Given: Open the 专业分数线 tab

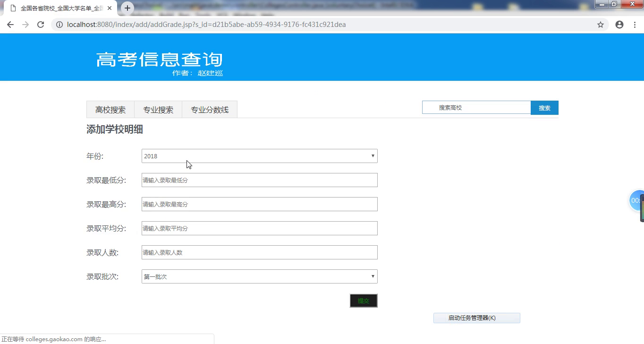Looking at the screenshot, I should tap(210, 110).
